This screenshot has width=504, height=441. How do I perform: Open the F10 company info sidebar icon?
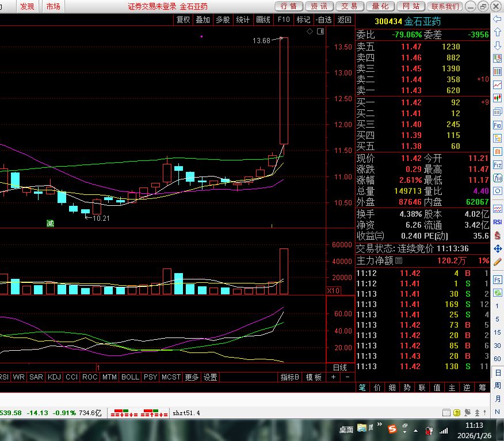[498, 125]
